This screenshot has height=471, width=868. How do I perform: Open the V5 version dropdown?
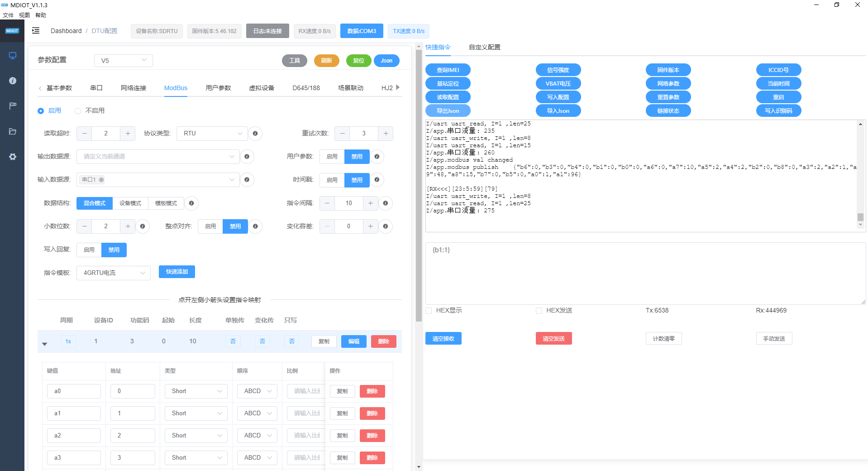(x=124, y=61)
